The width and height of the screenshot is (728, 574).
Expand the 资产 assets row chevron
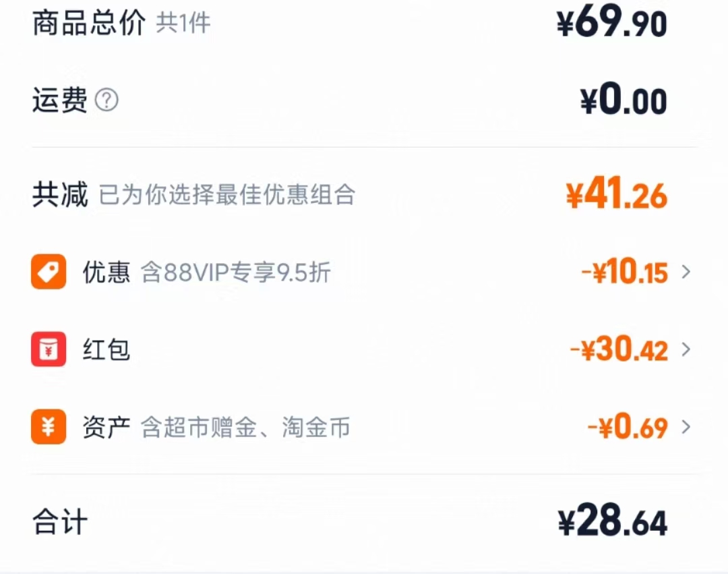[x=686, y=427]
